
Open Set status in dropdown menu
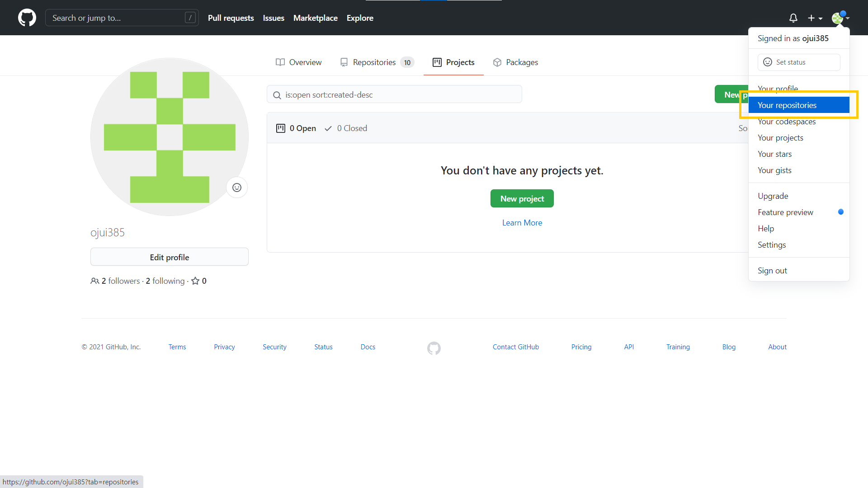coord(799,62)
